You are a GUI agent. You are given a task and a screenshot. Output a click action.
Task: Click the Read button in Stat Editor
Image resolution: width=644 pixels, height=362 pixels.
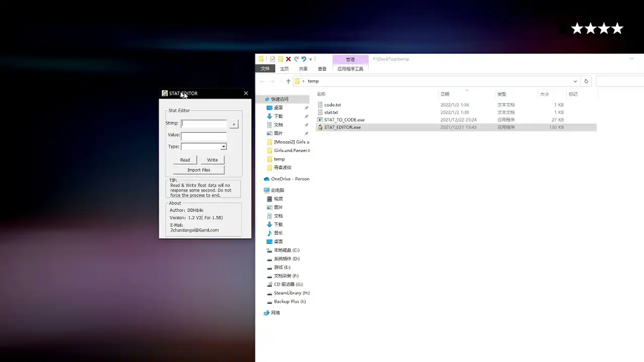185,160
